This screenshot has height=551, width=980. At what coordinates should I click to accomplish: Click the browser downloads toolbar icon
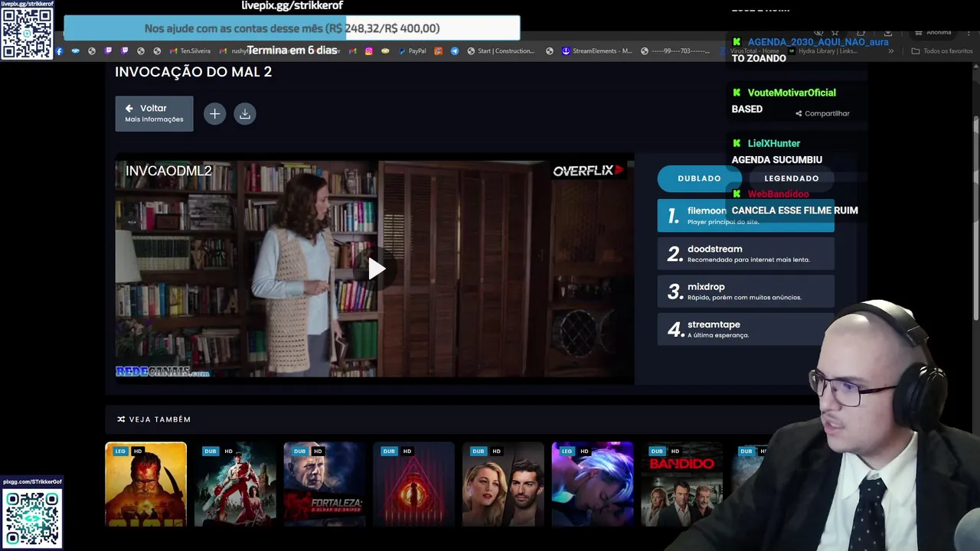(x=888, y=33)
